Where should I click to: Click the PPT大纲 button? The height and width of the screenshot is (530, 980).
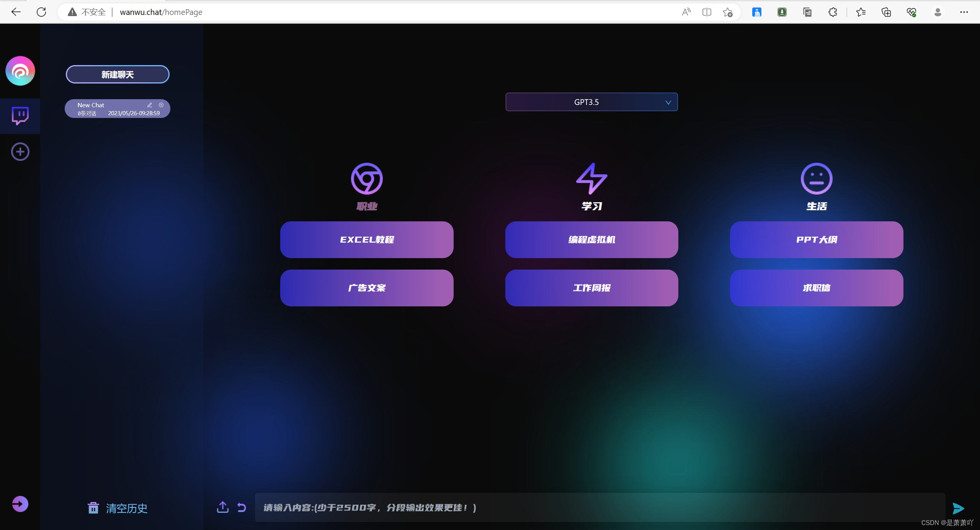tap(817, 240)
